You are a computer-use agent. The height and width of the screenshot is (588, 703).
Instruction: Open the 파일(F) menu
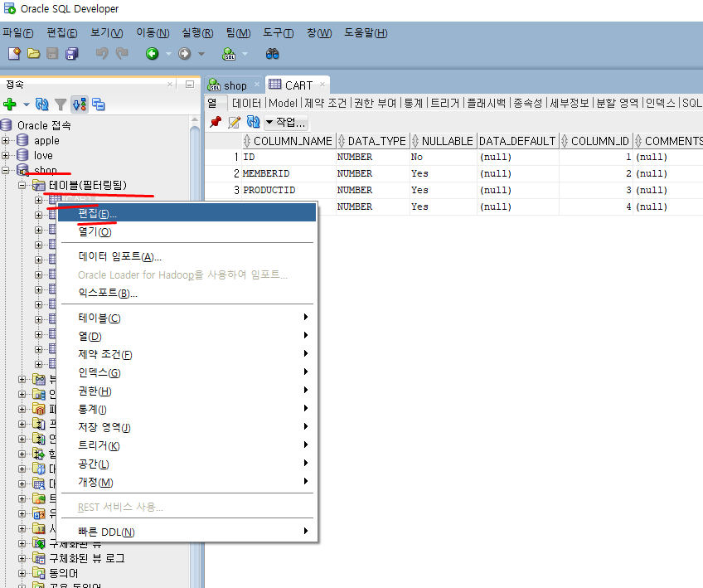(18, 32)
